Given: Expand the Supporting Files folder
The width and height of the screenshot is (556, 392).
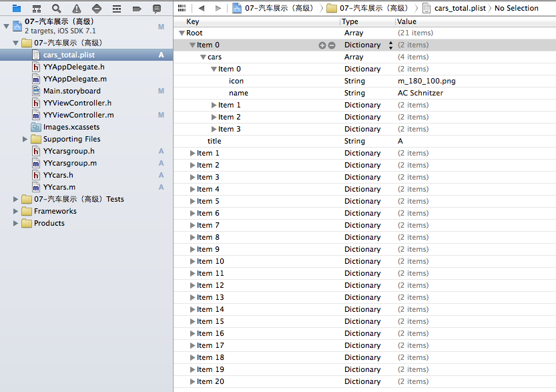Looking at the screenshot, I should [25, 140].
